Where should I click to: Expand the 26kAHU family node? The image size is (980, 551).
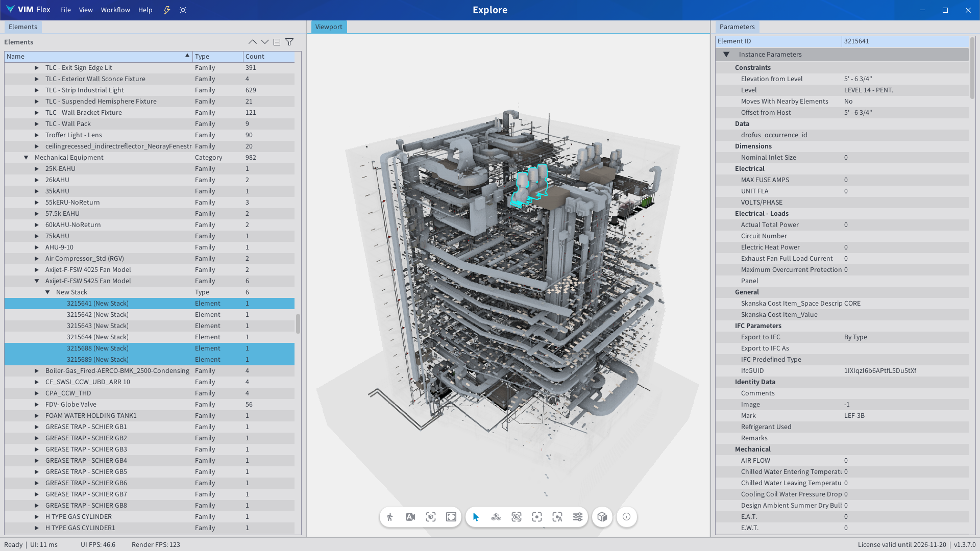[x=37, y=180]
